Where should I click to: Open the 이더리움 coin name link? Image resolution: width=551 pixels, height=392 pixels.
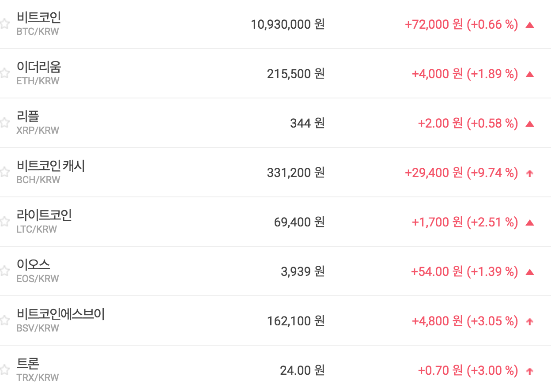[38, 67]
